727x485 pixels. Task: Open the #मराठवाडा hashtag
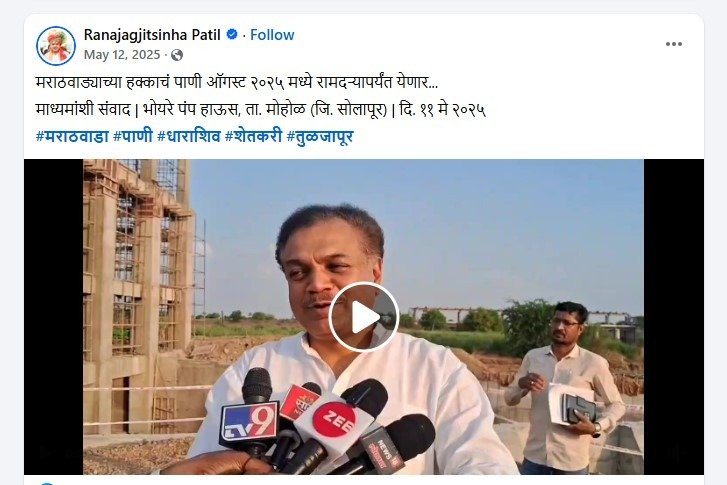click(72, 136)
